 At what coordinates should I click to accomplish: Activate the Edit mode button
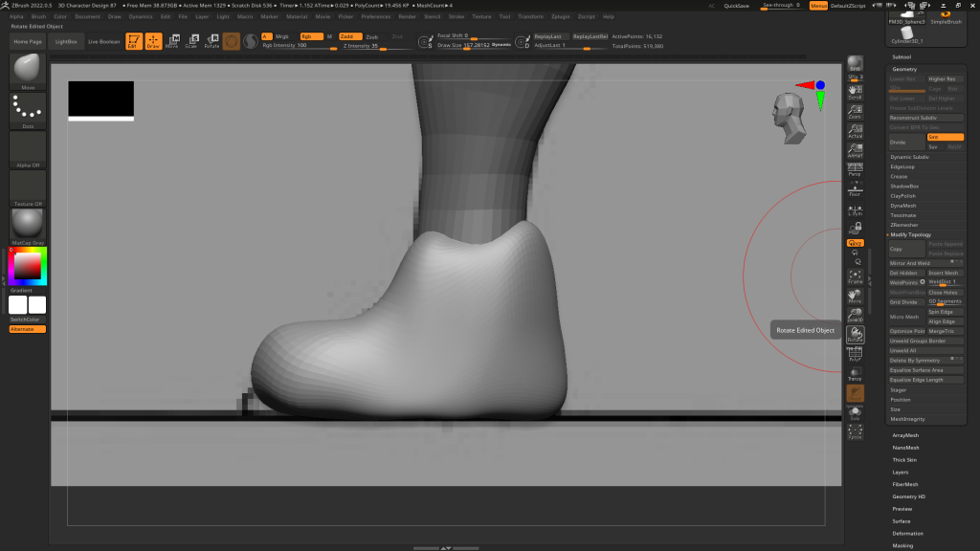coord(132,41)
